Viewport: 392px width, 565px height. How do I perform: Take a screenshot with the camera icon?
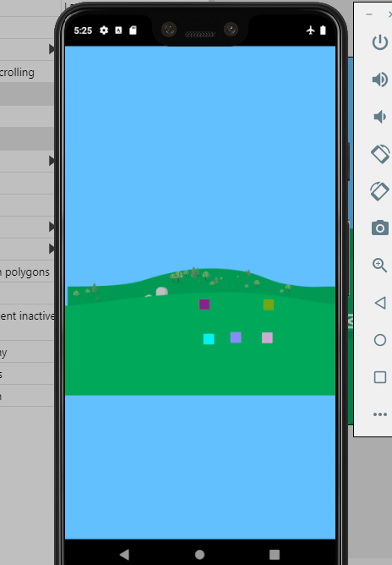pyautogui.click(x=380, y=228)
